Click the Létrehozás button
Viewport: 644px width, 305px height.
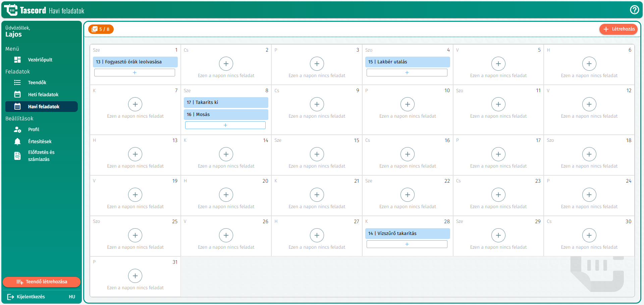pyautogui.click(x=619, y=29)
